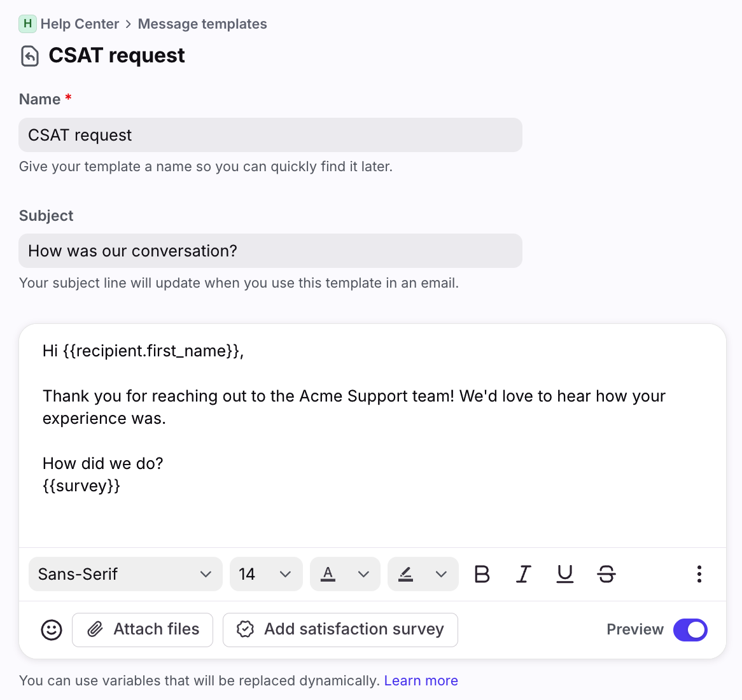Toggle Underline text formatting
Image resolution: width=742 pixels, height=700 pixels.
point(565,574)
